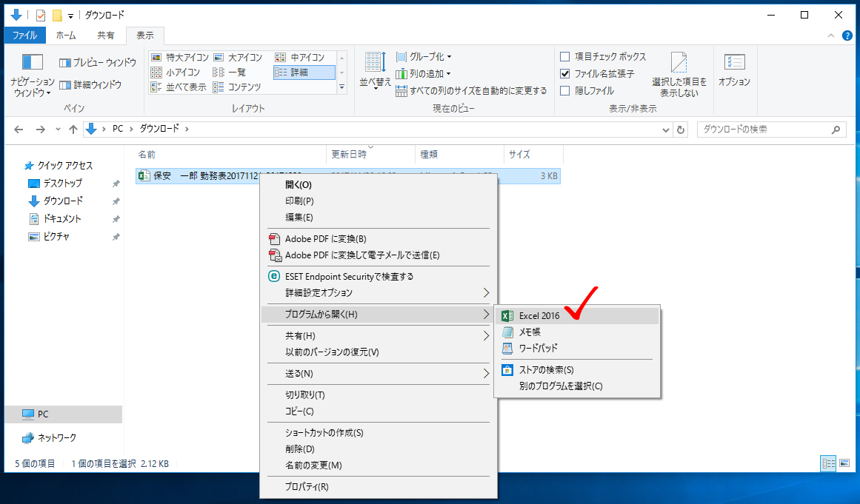Image resolution: width=860 pixels, height=504 pixels.
Task: Select ネットワーク in navigation pane
Action: pyautogui.click(x=57, y=437)
